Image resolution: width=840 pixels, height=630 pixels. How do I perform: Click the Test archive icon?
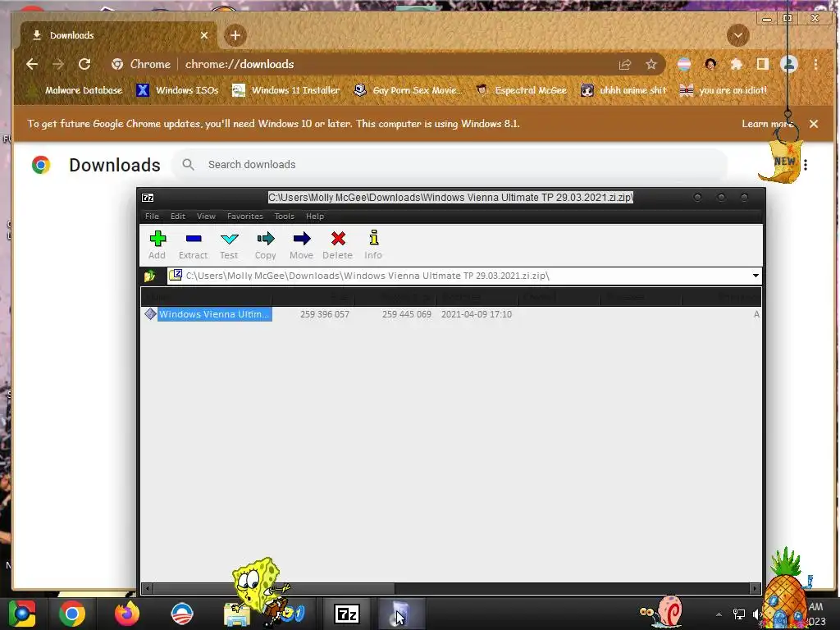[x=230, y=239]
